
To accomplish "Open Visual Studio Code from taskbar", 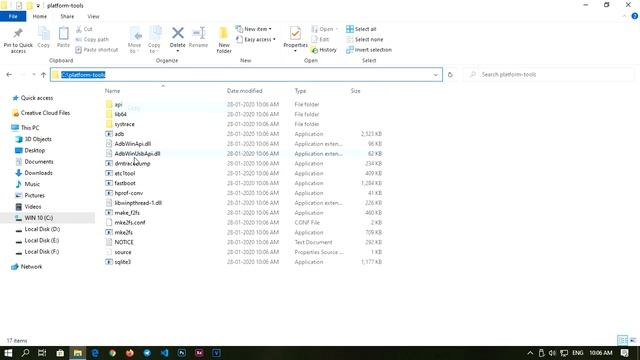I will pyautogui.click(x=164, y=353).
